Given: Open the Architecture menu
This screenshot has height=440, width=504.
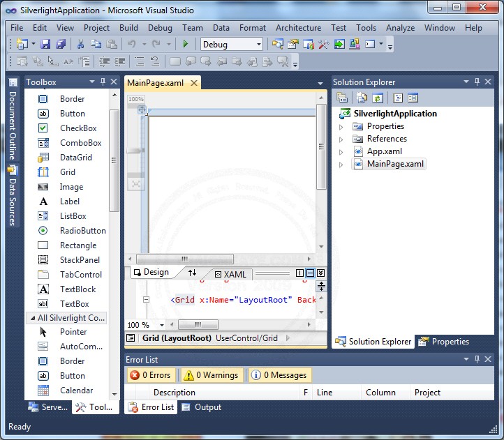Looking at the screenshot, I should (x=298, y=28).
